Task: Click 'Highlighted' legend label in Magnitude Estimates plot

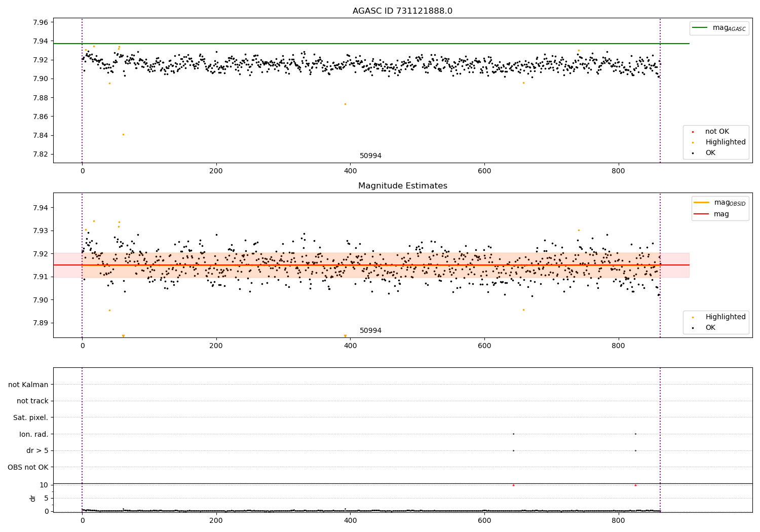Action: tap(726, 317)
